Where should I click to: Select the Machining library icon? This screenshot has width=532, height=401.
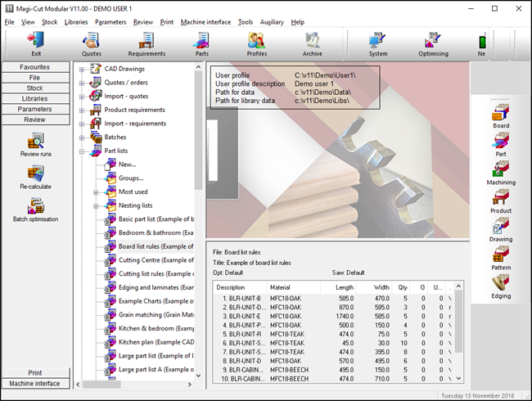(500, 172)
